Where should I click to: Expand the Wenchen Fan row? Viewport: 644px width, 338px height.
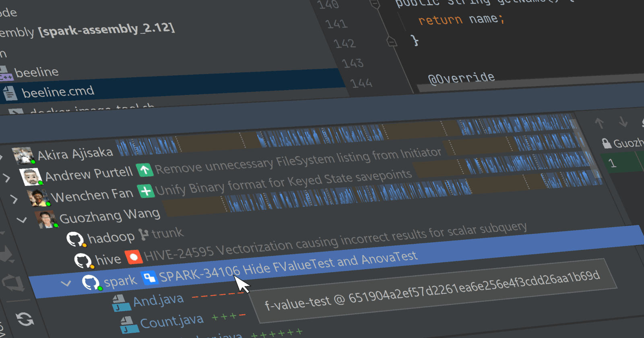pyautogui.click(x=14, y=199)
